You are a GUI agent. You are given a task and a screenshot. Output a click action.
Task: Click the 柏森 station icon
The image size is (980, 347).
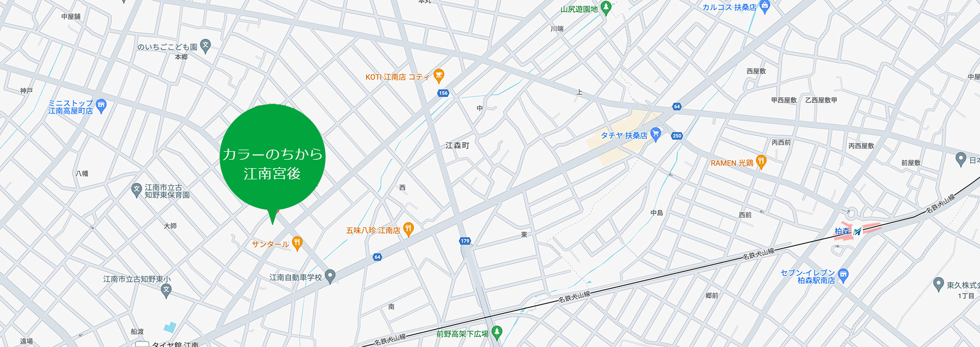[x=857, y=231]
